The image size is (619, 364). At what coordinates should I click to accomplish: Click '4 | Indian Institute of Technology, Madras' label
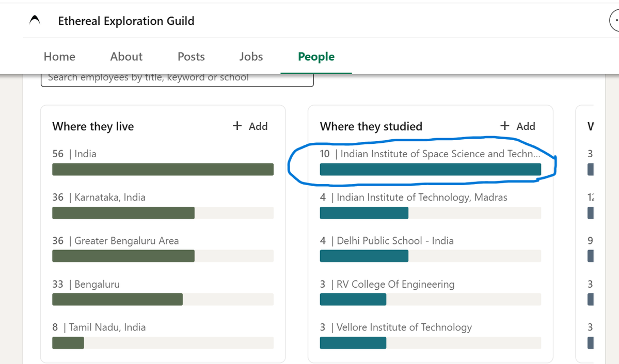coord(414,197)
